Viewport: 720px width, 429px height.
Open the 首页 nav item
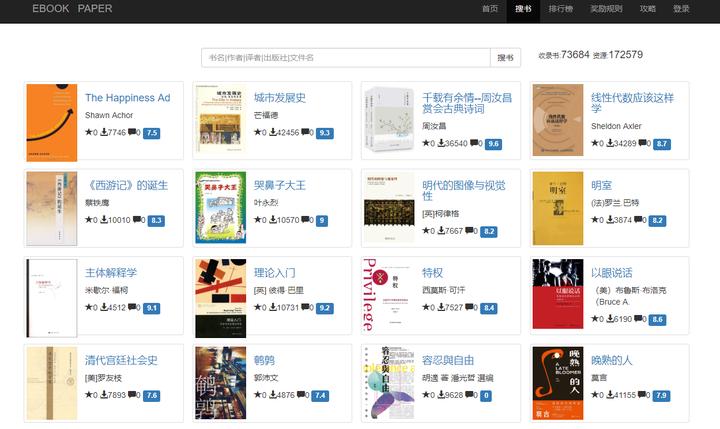489,9
